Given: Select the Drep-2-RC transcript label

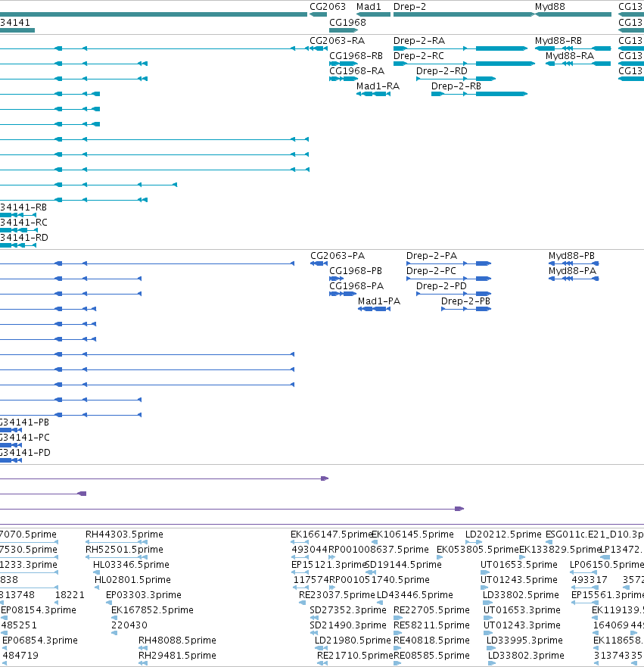Looking at the screenshot, I should [418, 56].
